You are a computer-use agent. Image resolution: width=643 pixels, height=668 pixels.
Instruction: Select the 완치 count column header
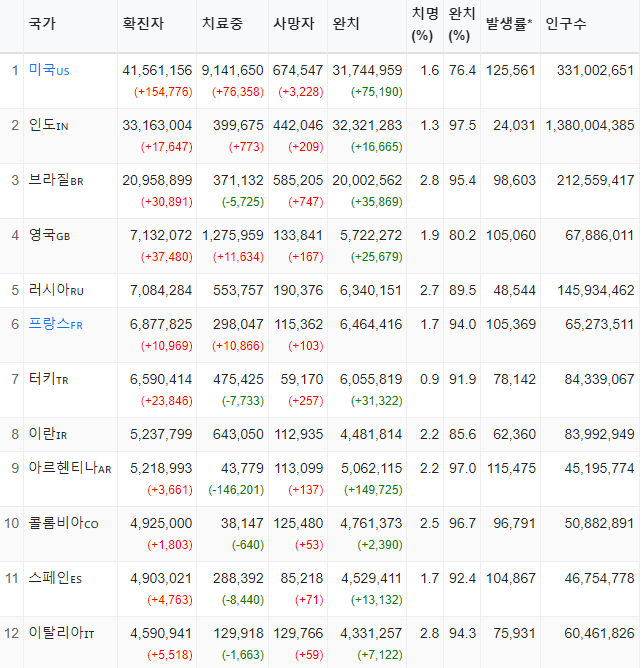point(346,23)
